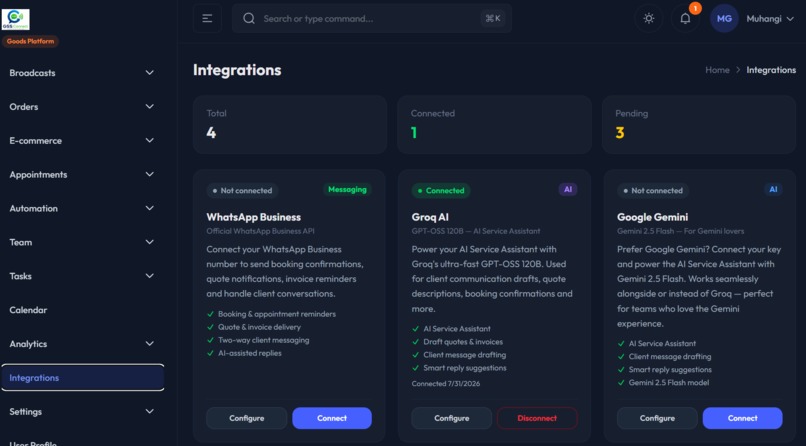The image size is (806, 446).
Task: Click the GSS Connect logo
Action: pos(15,20)
